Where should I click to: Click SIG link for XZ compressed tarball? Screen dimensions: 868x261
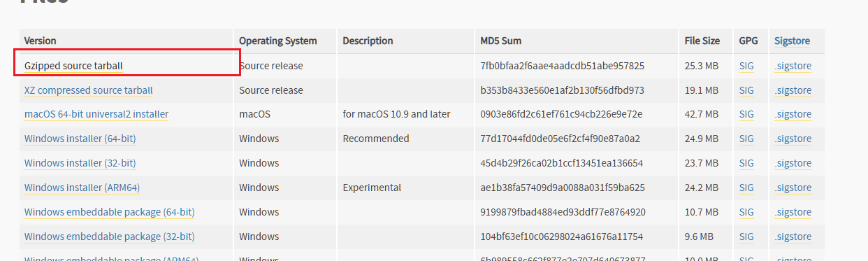[746, 90]
